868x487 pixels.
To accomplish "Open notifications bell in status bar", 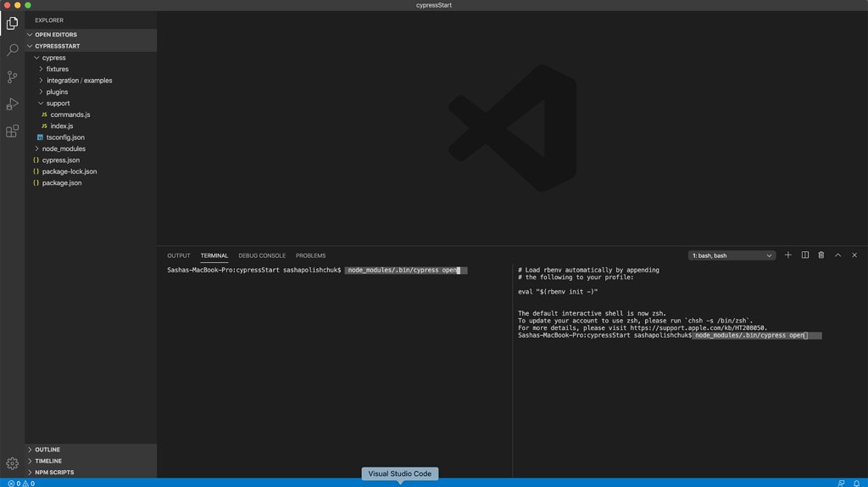I will pos(856,483).
